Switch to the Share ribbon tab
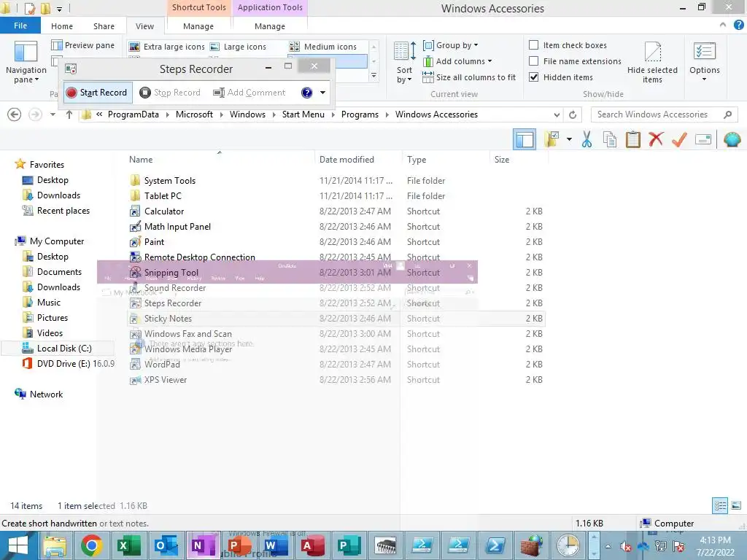The height and width of the screenshot is (560, 747). (104, 26)
